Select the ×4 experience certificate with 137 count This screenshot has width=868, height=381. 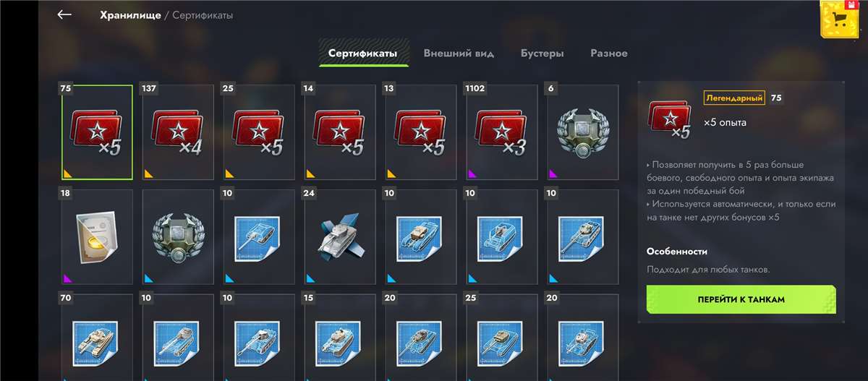pos(178,132)
